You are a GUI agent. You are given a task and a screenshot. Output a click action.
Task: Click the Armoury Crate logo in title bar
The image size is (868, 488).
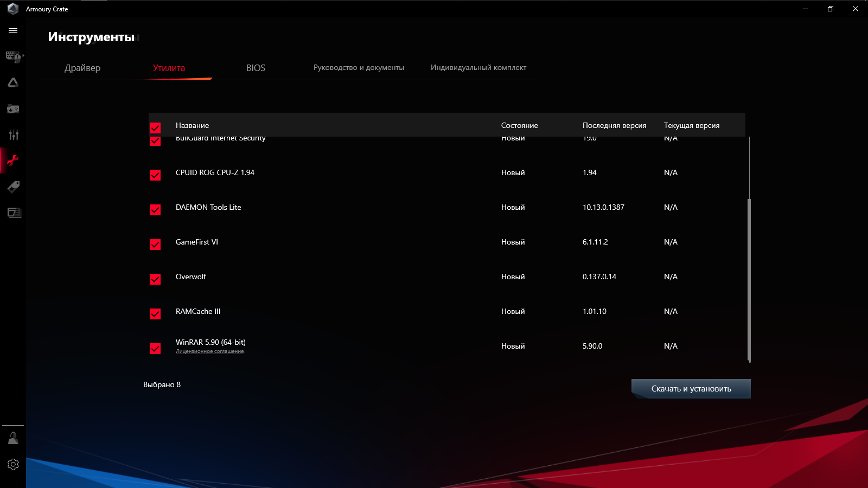(13, 9)
